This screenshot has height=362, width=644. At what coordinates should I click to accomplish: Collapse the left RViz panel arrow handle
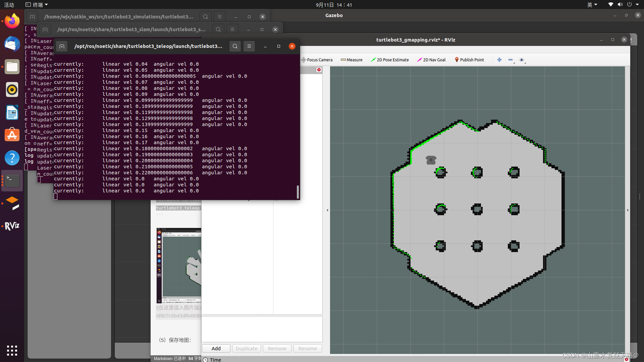[327, 210]
